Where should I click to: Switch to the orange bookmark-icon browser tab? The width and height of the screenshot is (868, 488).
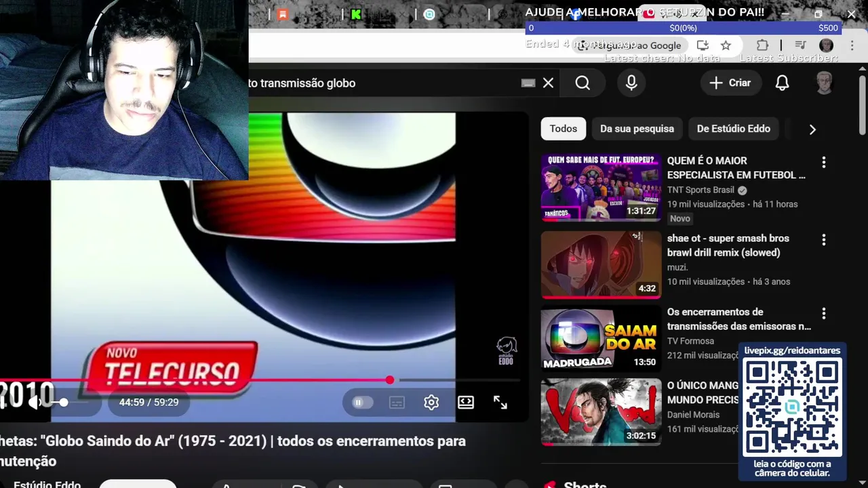coord(283,14)
